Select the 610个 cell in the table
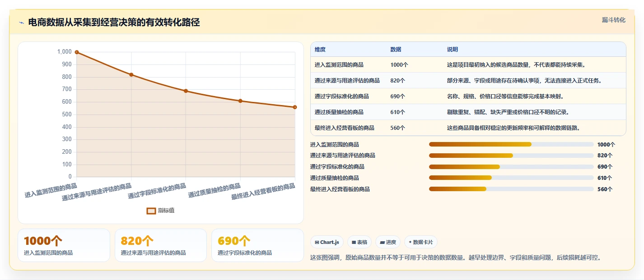 (397, 112)
